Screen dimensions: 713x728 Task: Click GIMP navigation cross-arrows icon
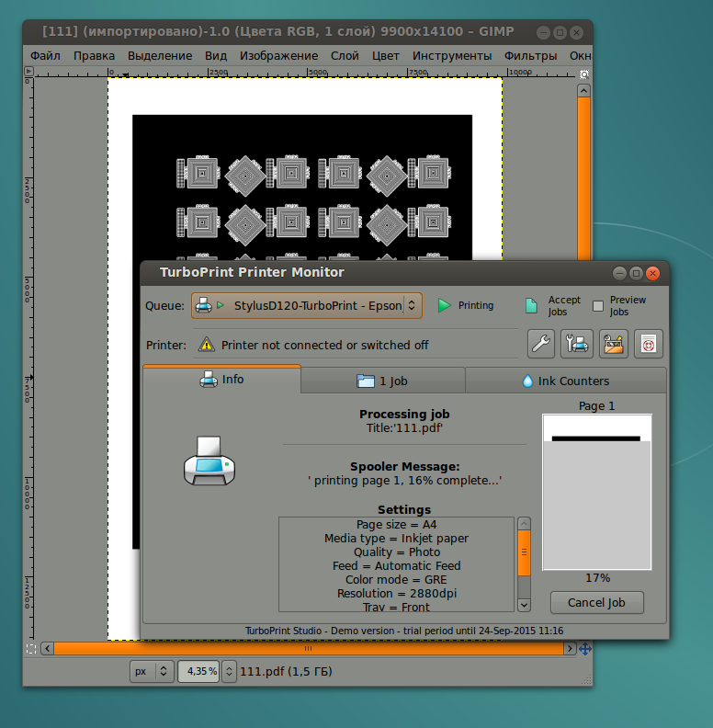[x=585, y=649]
